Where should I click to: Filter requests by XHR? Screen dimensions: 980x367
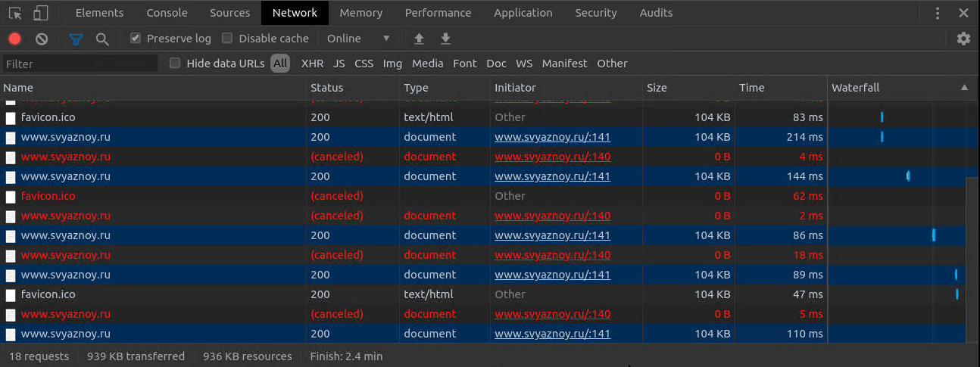point(312,64)
